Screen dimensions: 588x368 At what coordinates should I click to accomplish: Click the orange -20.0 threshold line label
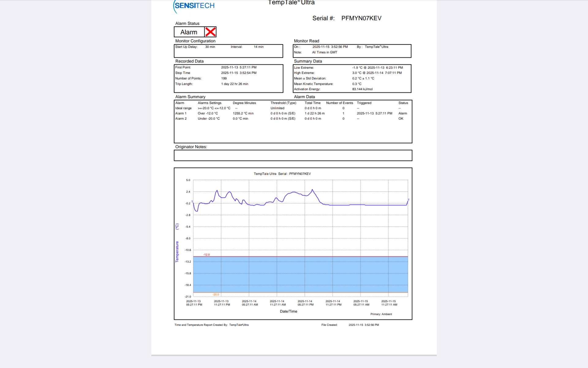[x=216, y=294]
